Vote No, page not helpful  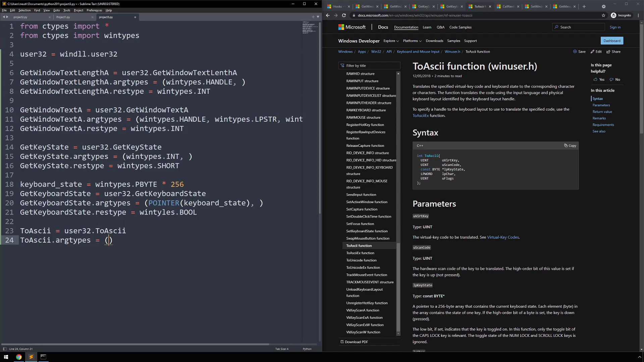[x=615, y=79]
